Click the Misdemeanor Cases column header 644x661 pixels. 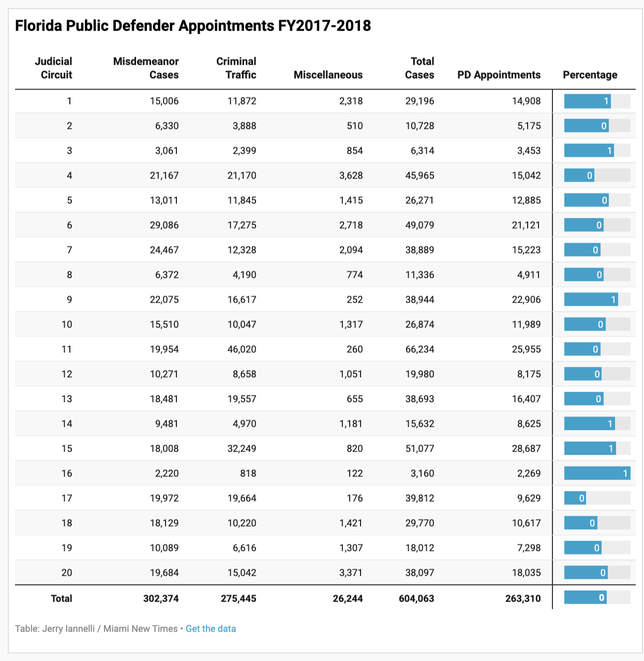(x=146, y=68)
